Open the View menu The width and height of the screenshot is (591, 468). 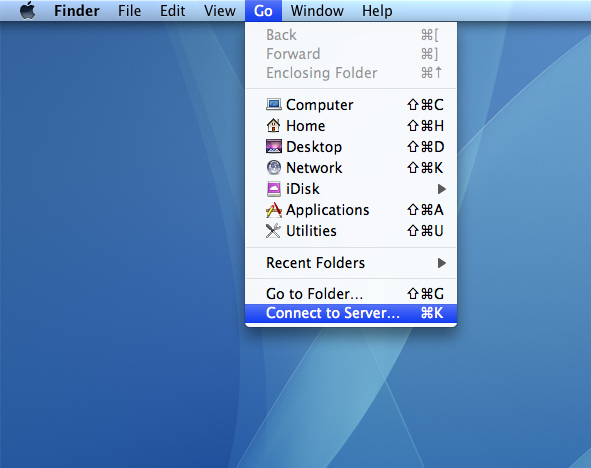click(220, 11)
